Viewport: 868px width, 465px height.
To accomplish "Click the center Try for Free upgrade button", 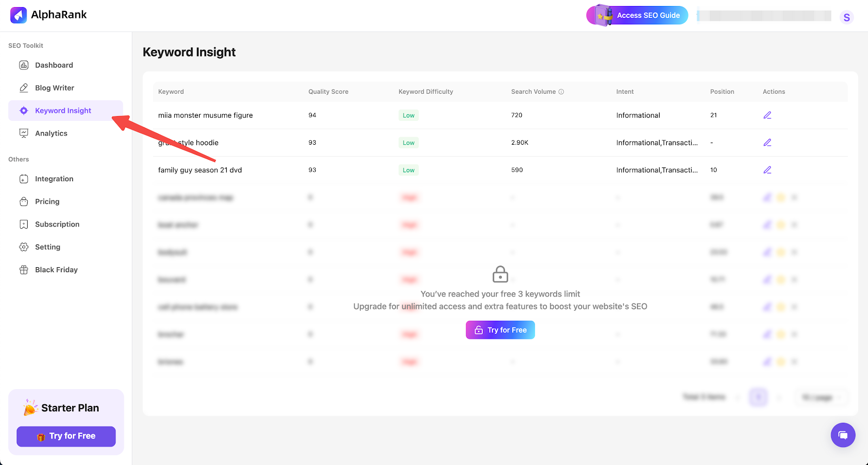I will pyautogui.click(x=500, y=330).
